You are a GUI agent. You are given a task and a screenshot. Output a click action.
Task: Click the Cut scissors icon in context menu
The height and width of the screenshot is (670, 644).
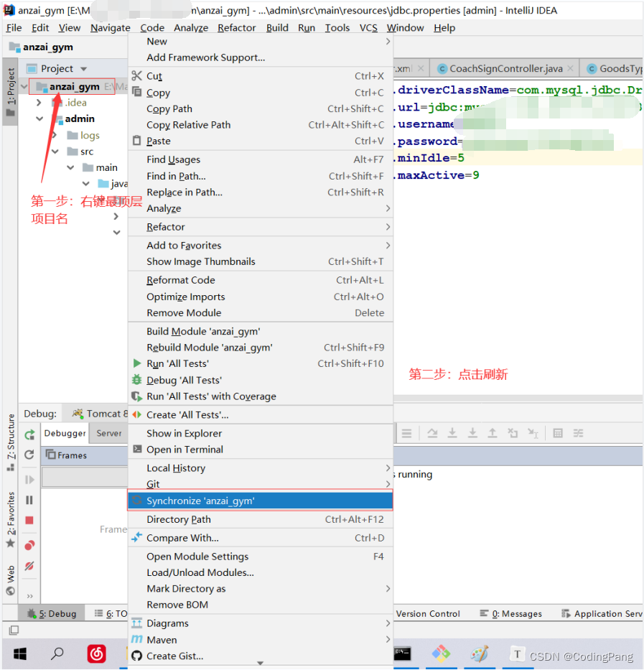[x=136, y=76]
